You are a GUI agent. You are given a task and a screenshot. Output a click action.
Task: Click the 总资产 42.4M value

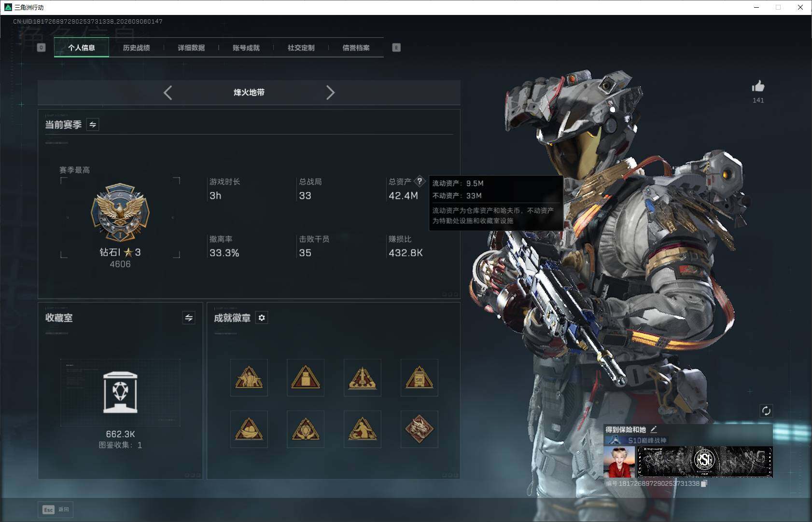pyautogui.click(x=403, y=195)
